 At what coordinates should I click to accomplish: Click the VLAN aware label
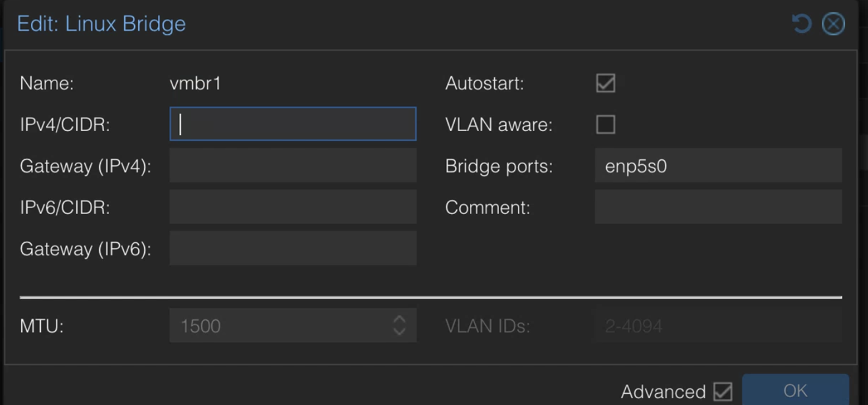click(x=499, y=124)
